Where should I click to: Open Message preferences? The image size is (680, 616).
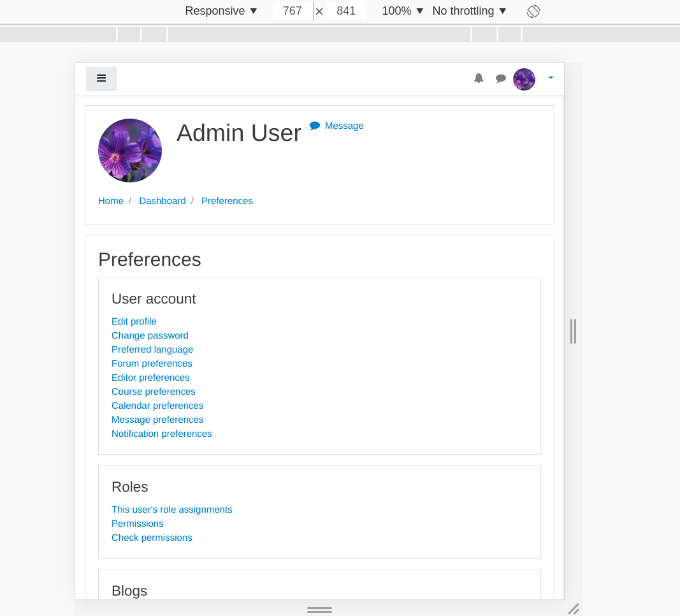tap(157, 420)
